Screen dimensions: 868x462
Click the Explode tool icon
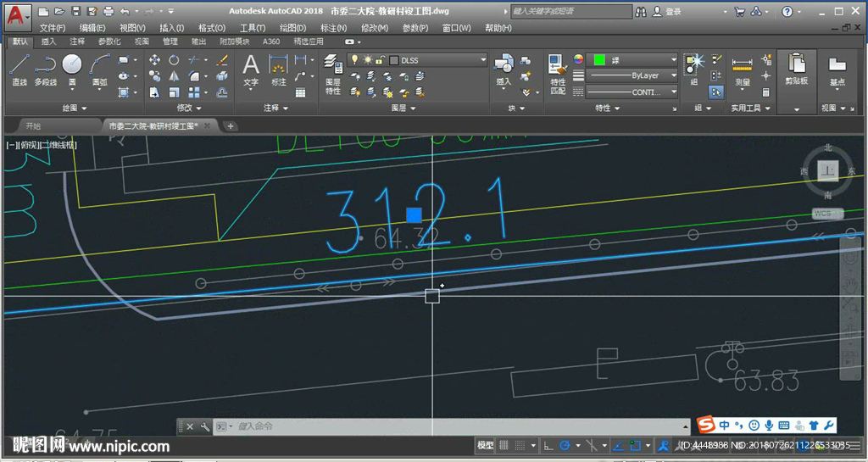[223, 75]
